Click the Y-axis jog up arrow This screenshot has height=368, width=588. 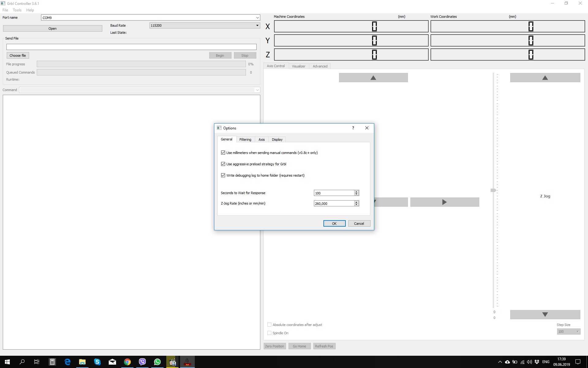[x=373, y=78]
